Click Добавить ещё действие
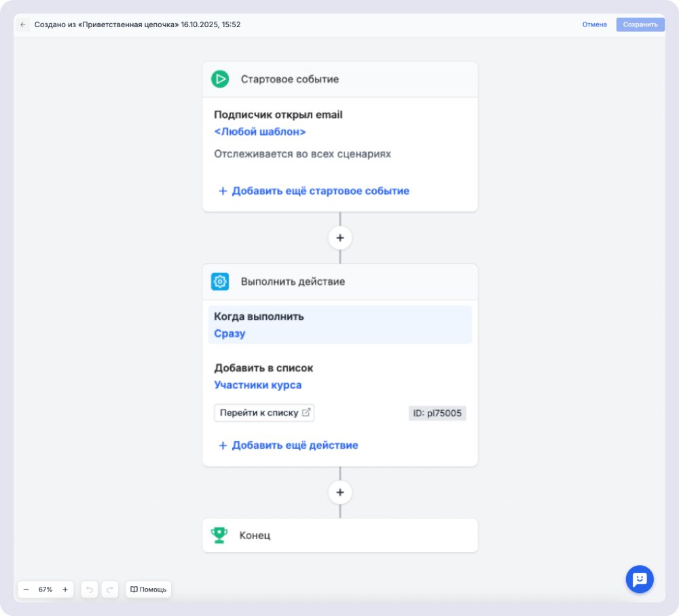 point(287,446)
